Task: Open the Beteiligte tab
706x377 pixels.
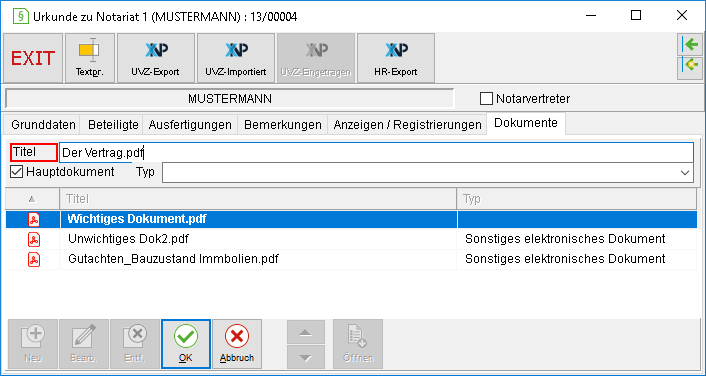Action: [x=113, y=125]
